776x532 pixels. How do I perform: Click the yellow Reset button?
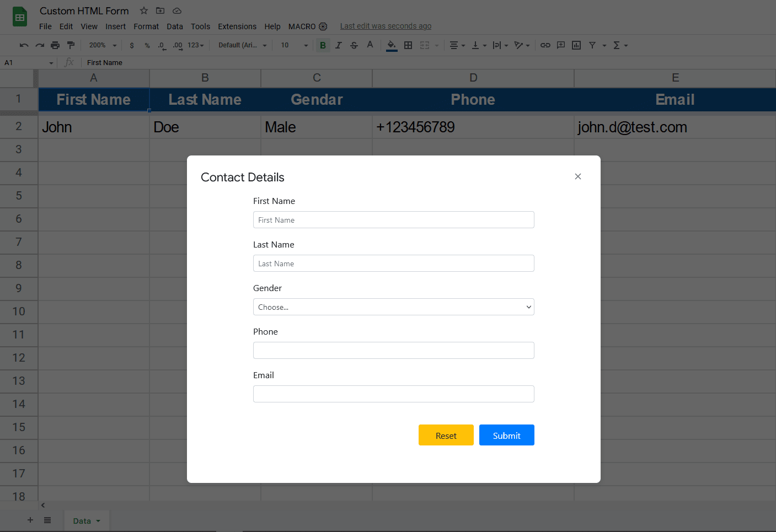[446, 435]
